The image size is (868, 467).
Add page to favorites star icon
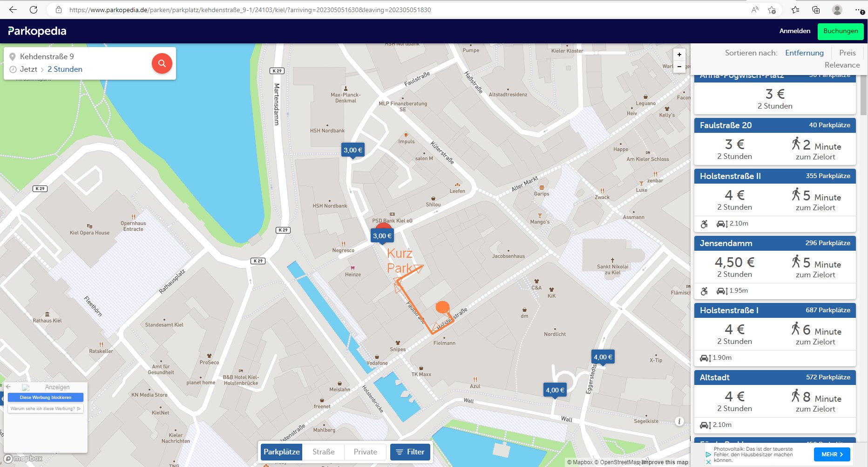772,10
